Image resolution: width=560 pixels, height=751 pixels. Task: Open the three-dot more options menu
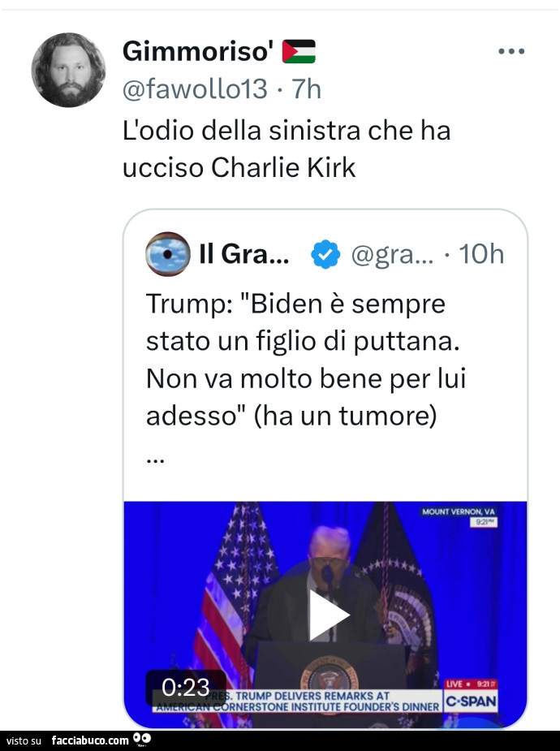511,51
